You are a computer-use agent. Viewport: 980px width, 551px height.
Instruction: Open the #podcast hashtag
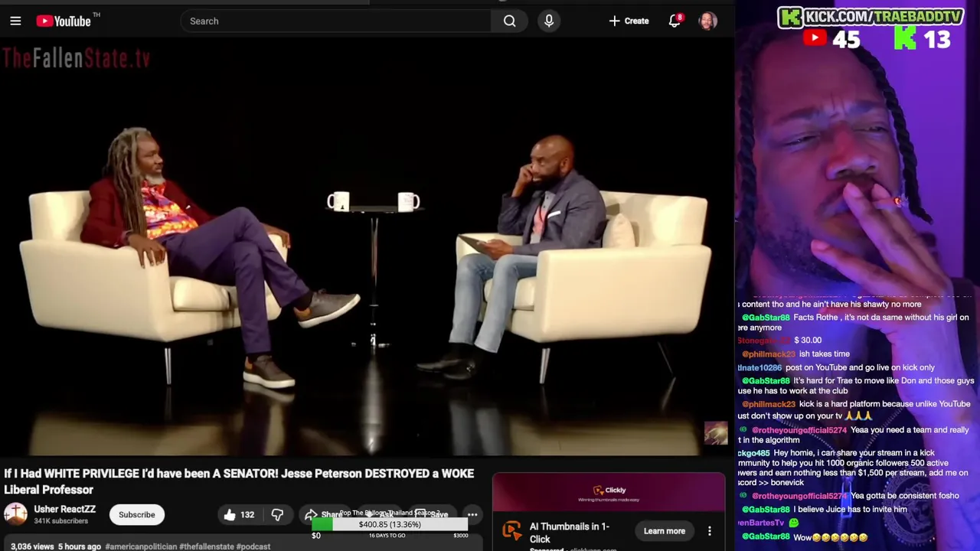[x=253, y=546]
